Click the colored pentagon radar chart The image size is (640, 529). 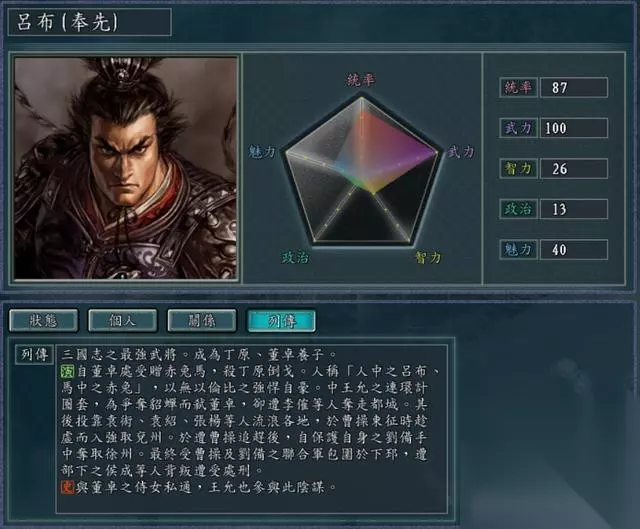click(362, 171)
